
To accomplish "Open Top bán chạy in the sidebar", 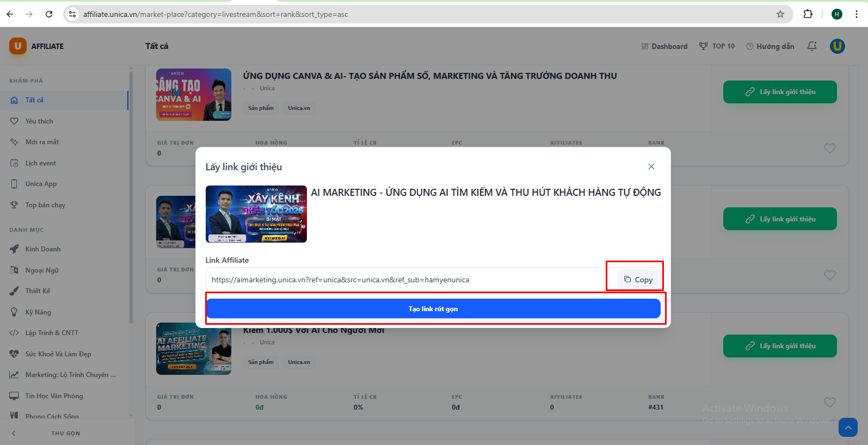I will pos(45,205).
